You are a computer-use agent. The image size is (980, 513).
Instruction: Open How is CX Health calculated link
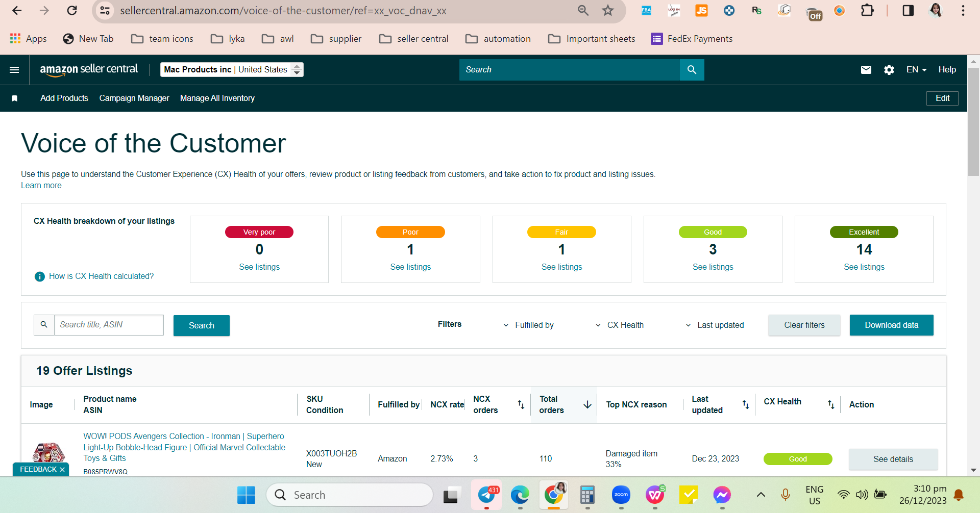(101, 276)
